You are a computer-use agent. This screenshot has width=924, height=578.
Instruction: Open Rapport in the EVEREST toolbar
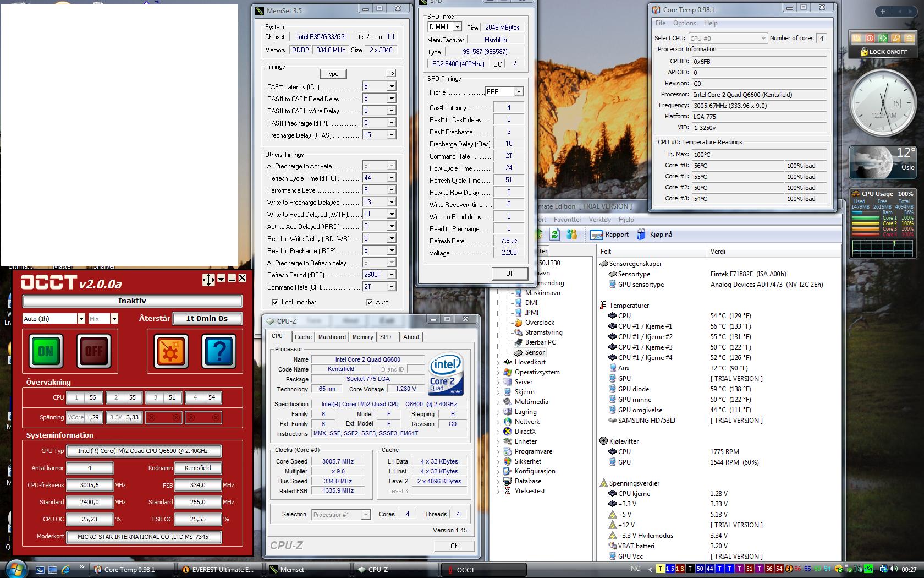coord(609,235)
